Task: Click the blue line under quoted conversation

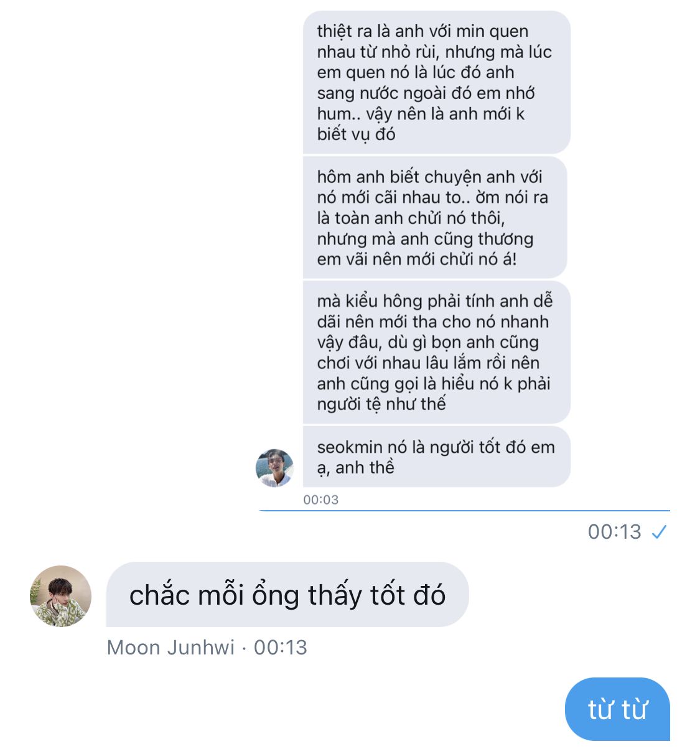Action: click(464, 511)
